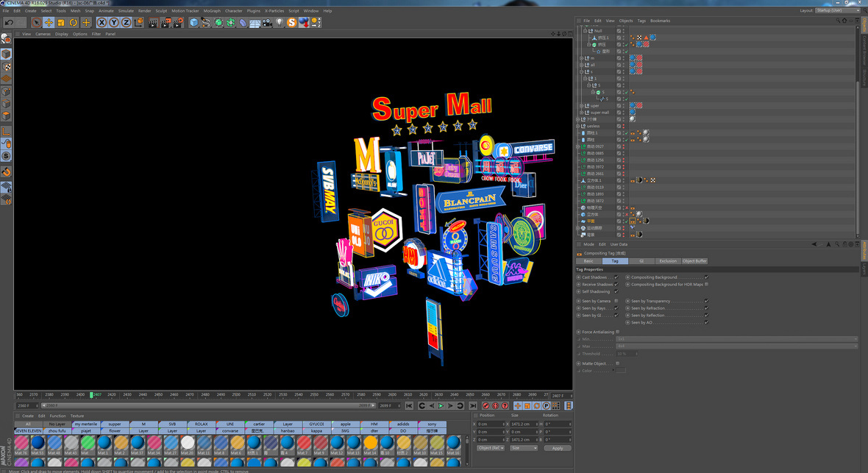This screenshot has height=473, width=868.
Task: Open the Object (Rel) coordinate dropdown
Action: 490,448
